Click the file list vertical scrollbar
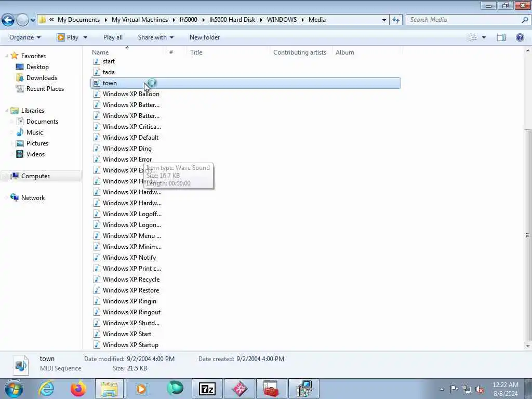 (x=527, y=235)
